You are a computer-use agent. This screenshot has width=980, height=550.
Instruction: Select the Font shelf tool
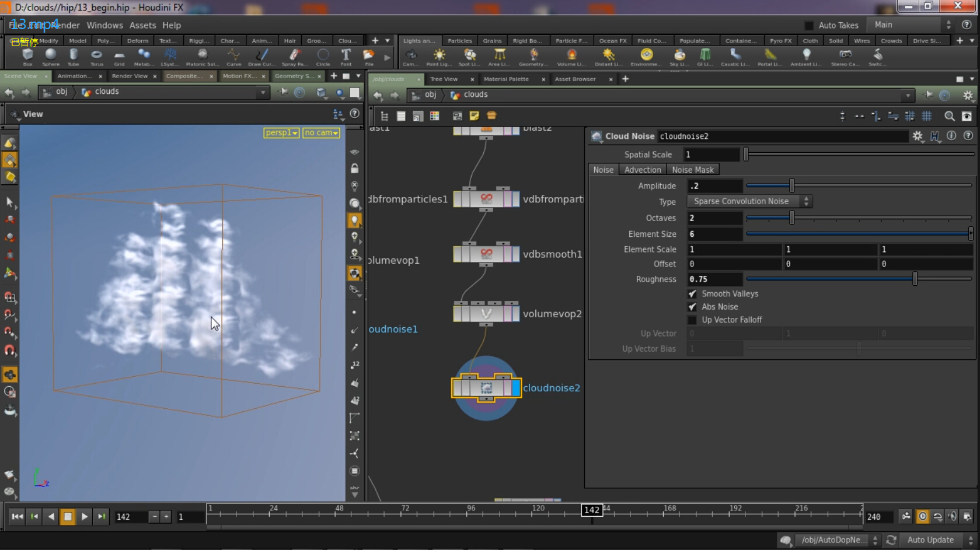click(x=346, y=57)
